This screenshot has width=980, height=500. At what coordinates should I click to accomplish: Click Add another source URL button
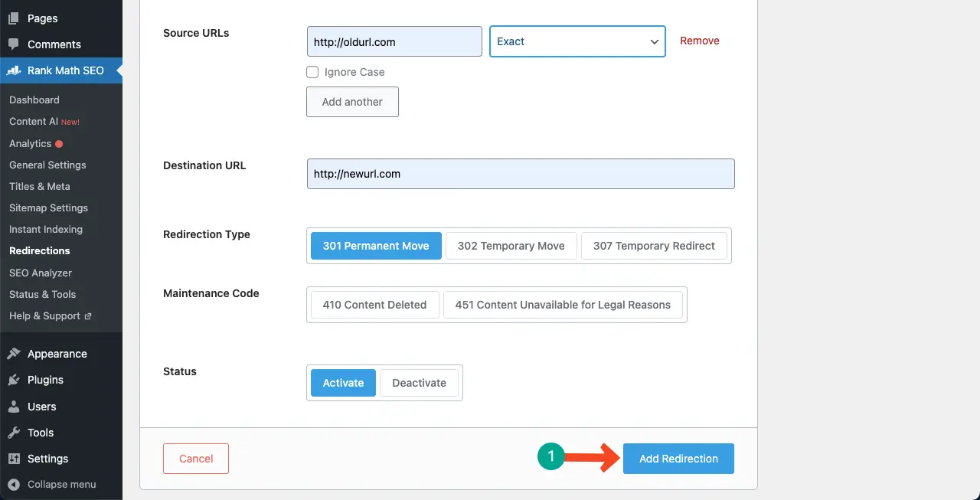352,102
